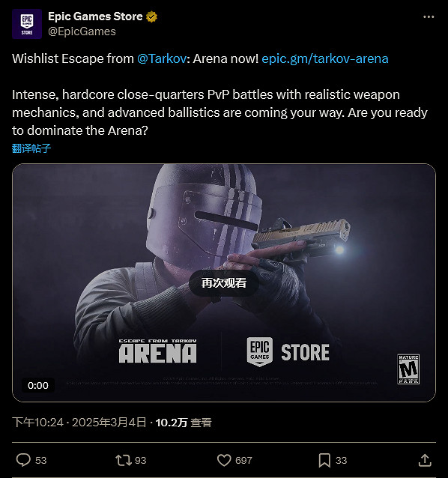
Task: Click the gold verified badge
Action: click(x=151, y=16)
